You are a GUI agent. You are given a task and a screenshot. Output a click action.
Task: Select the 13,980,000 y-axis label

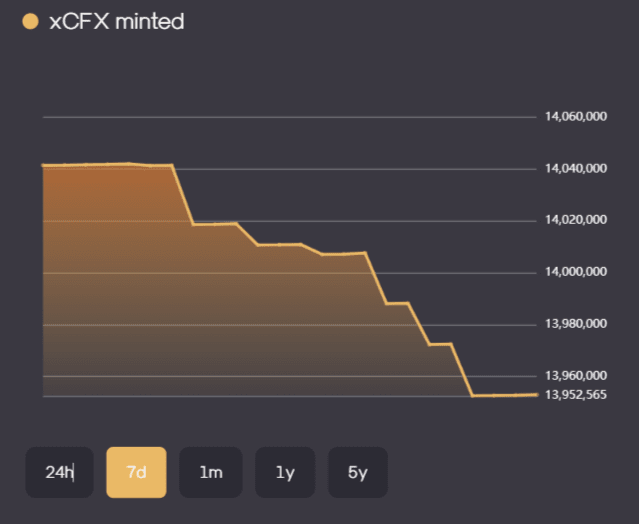pyautogui.click(x=575, y=324)
